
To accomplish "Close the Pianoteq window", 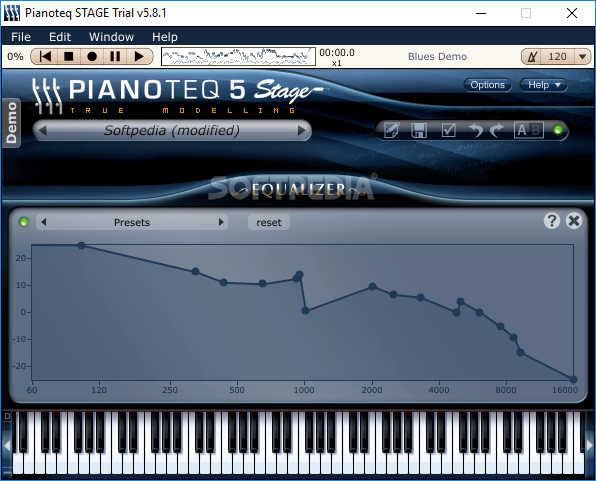I will pos(572,13).
